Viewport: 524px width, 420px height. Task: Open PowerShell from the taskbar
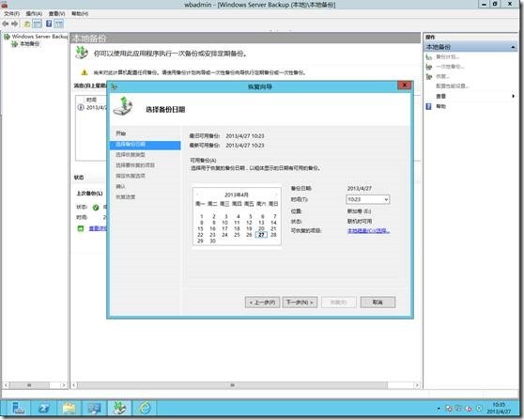[x=44, y=409]
